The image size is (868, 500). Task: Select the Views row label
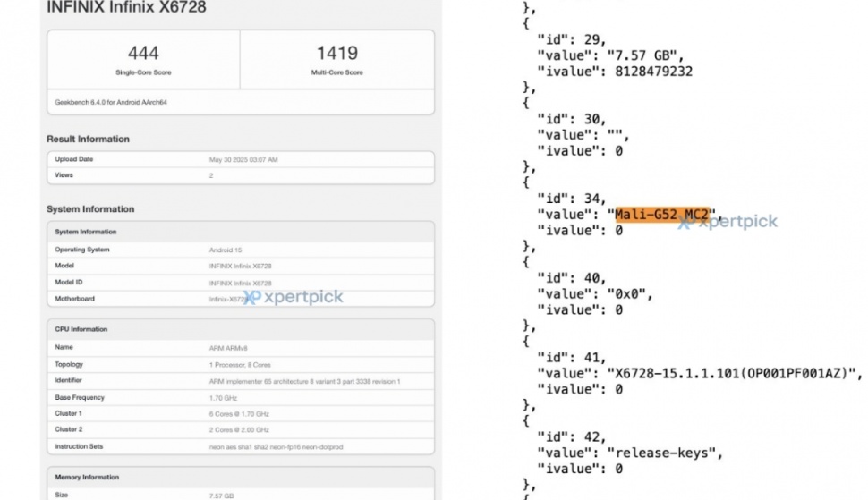pos(64,175)
